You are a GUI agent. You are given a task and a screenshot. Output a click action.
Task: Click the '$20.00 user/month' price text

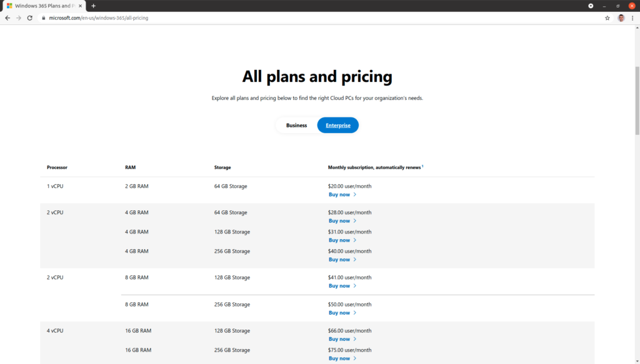(350, 186)
